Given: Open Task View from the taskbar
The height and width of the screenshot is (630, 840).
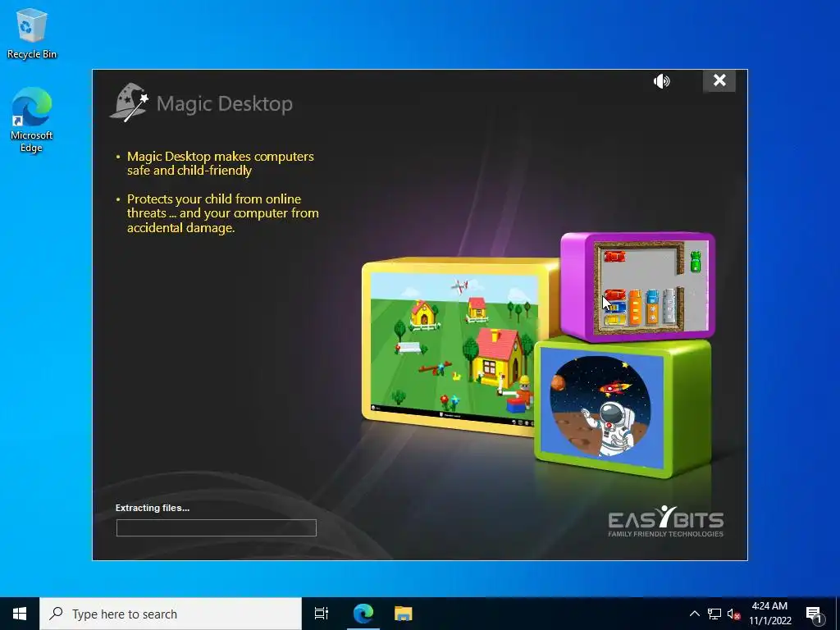Looking at the screenshot, I should [x=322, y=614].
